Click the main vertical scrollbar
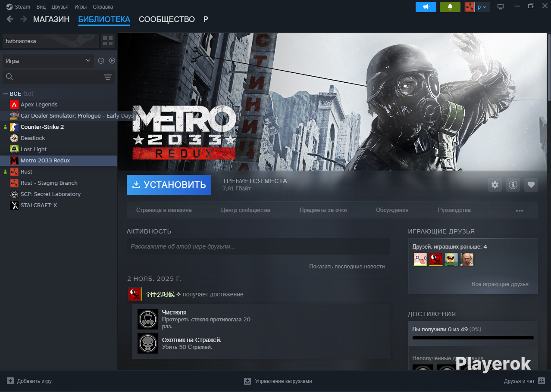The height and width of the screenshot is (392, 551). [x=549, y=68]
